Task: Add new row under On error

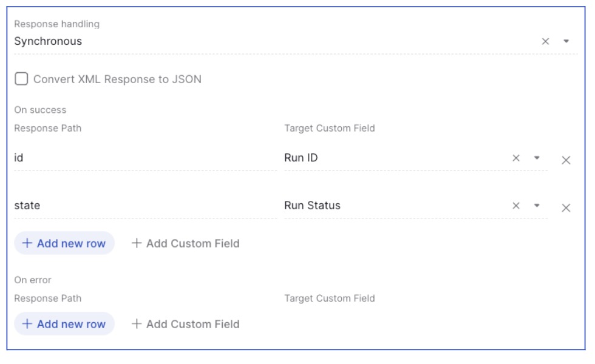Action: (64, 324)
